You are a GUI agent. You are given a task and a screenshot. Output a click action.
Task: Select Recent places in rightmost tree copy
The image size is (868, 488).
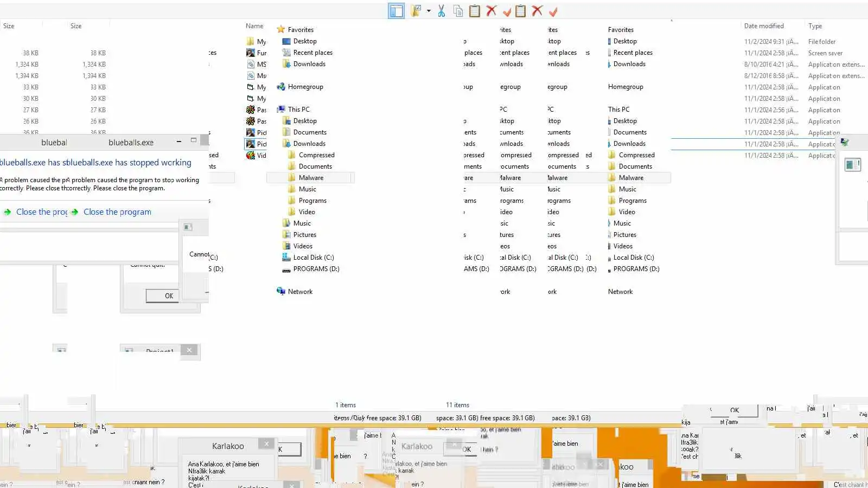(633, 53)
